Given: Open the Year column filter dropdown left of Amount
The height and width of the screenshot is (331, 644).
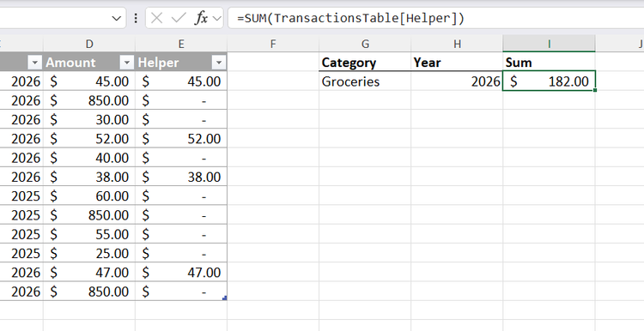Looking at the screenshot, I should (x=34, y=63).
